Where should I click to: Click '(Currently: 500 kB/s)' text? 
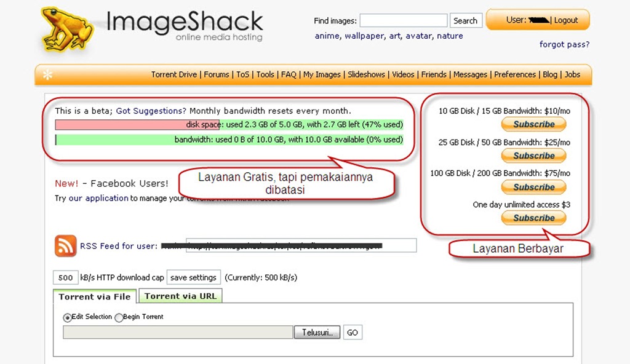(261, 277)
